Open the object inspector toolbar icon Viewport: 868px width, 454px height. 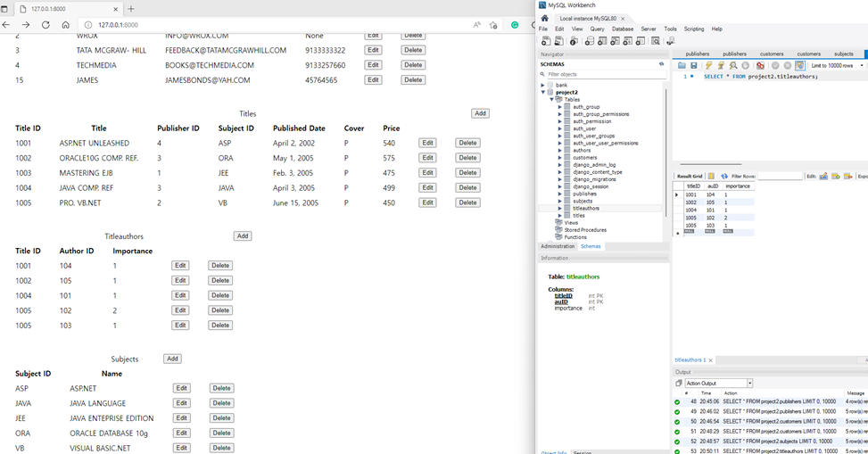click(574, 41)
